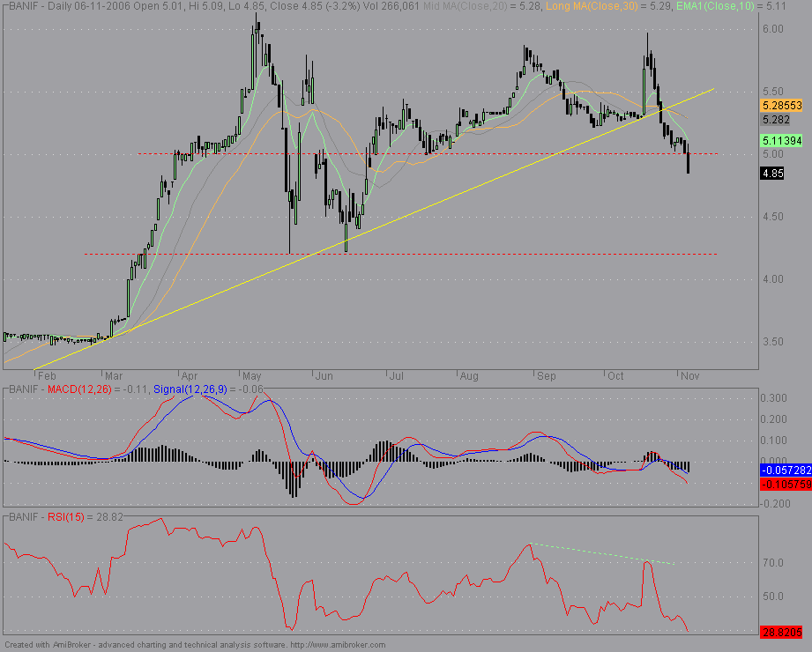Click the 4.00 price axis label
Image resolution: width=812 pixels, height=652 pixels.
[772, 279]
